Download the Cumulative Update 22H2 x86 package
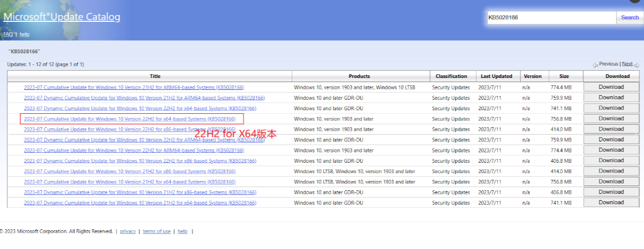Image resolution: width=644 pixels, height=249 pixels. (x=611, y=129)
